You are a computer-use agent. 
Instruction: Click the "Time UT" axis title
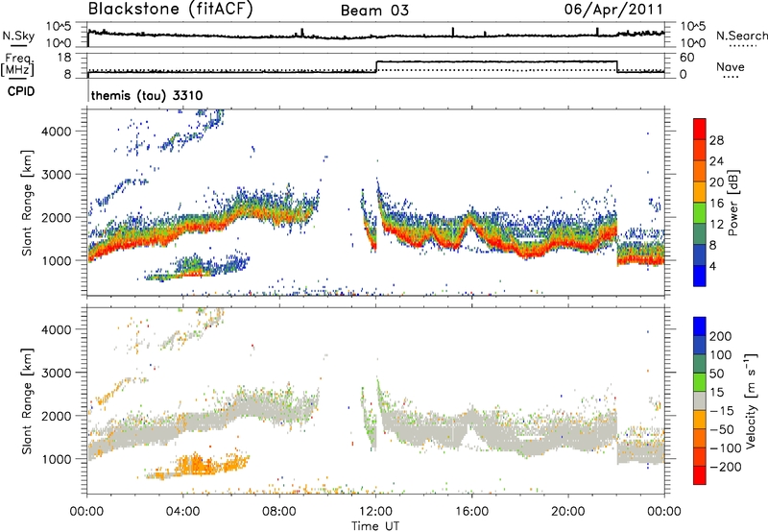coord(375,526)
